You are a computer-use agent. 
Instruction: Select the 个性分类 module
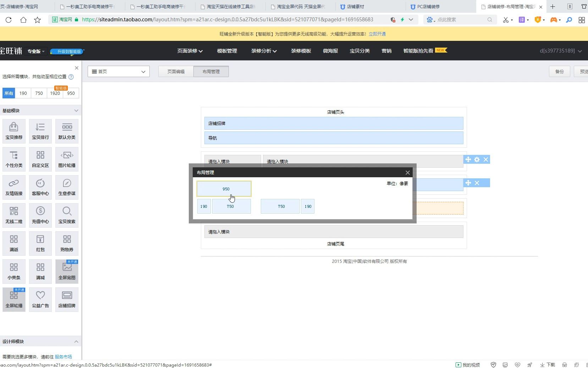click(14, 159)
